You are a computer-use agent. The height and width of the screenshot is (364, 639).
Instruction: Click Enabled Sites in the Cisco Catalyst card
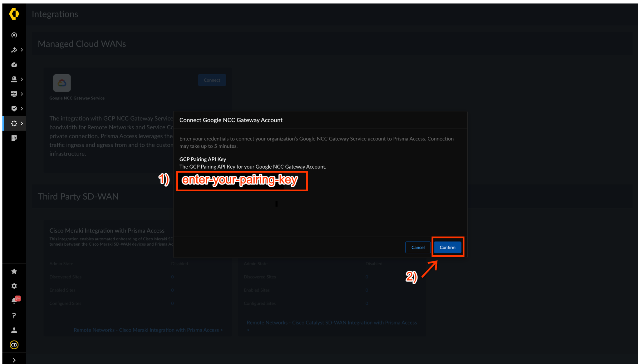coord(256,290)
